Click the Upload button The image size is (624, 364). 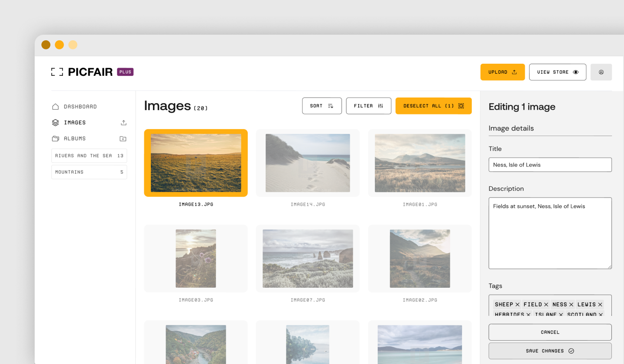(x=503, y=72)
